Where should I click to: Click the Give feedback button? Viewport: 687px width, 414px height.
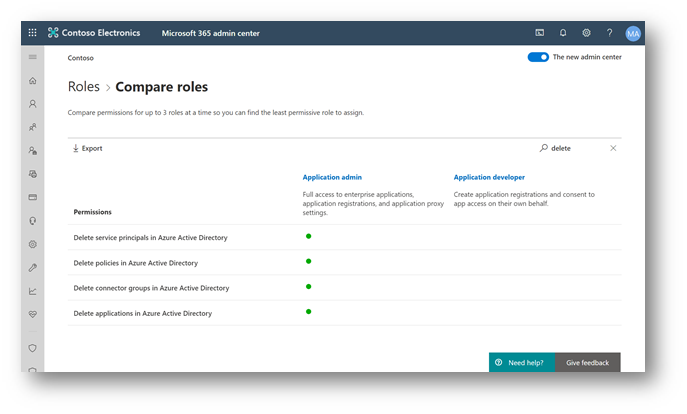tap(587, 362)
